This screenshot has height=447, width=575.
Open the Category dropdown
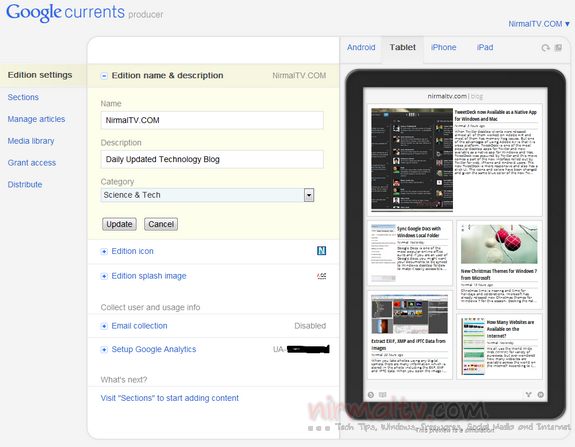click(x=207, y=195)
